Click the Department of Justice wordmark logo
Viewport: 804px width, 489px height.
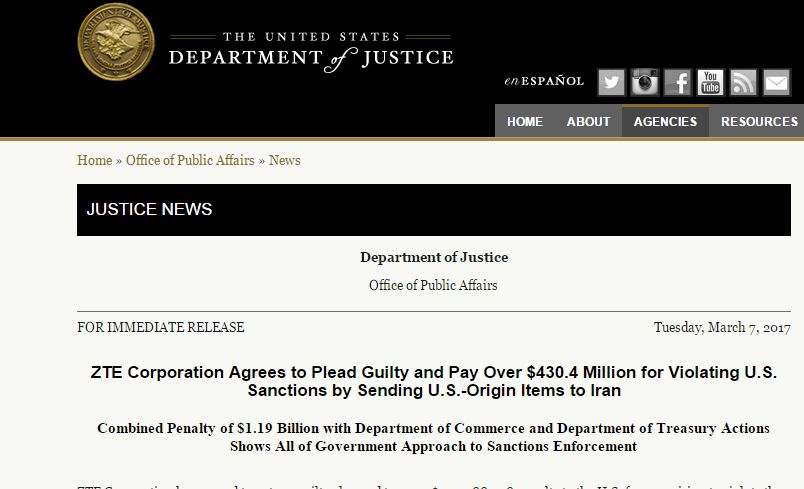coord(311,52)
